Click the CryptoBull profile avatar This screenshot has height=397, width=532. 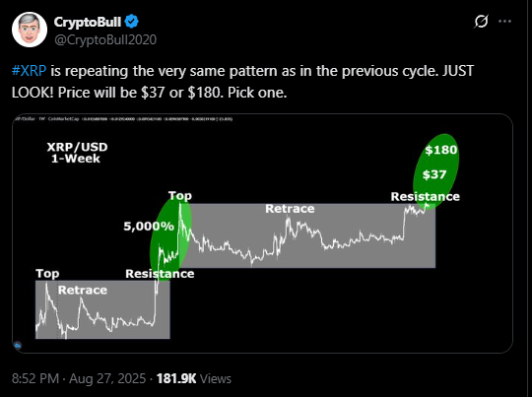(x=30, y=30)
